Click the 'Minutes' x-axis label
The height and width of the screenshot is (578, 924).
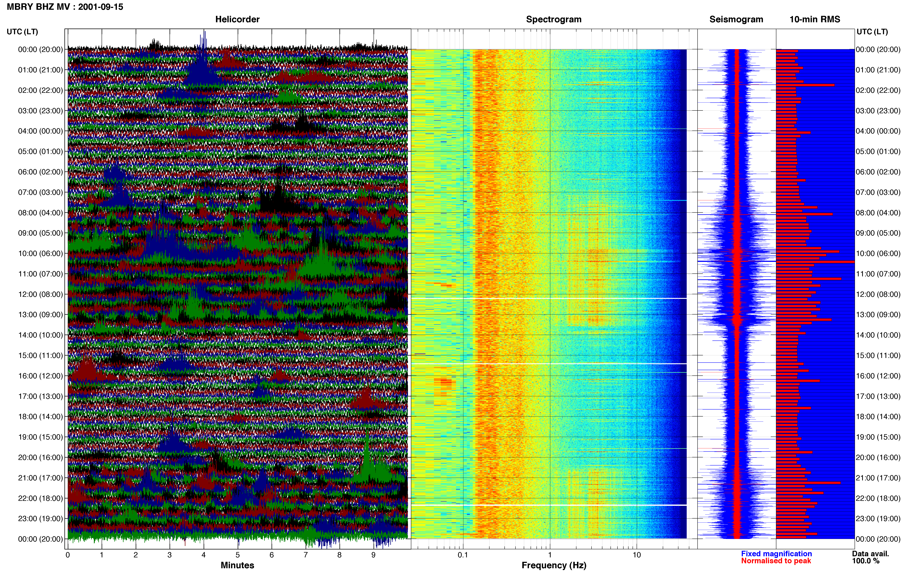[x=237, y=565]
